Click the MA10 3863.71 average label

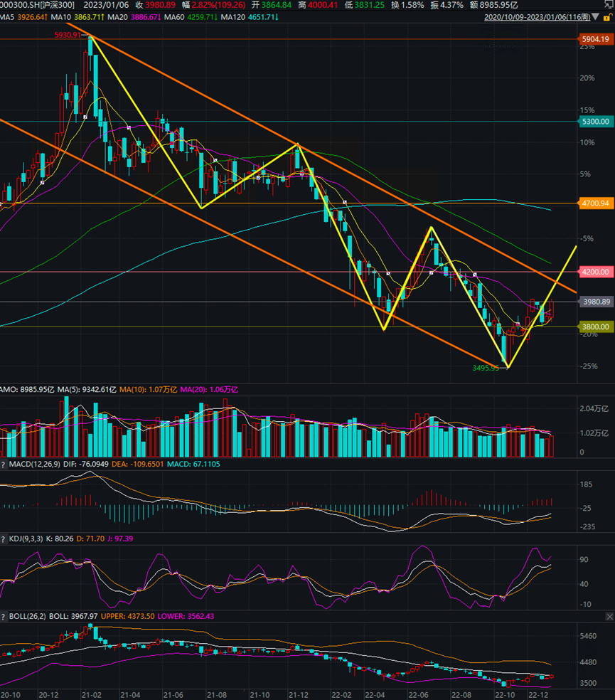77,17
